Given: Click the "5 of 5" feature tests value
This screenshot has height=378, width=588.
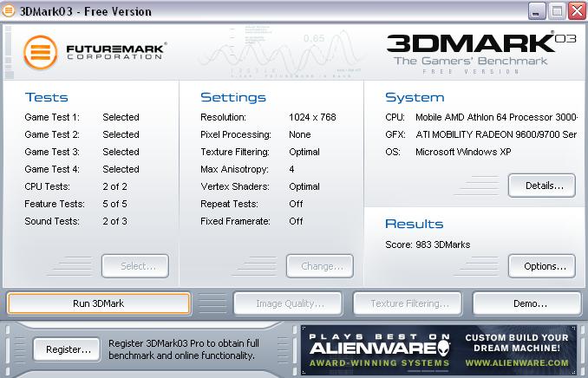Looking at the screenshot, I should 114,204.
